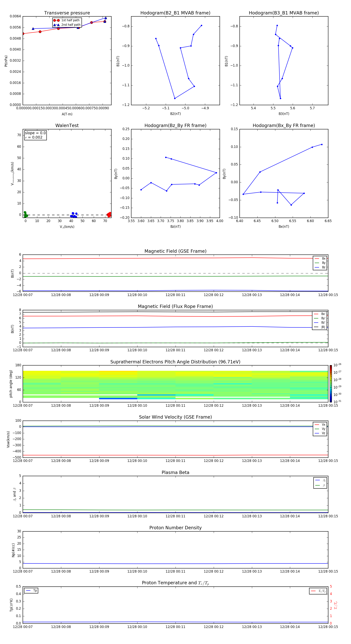Select "Bx'" in the flux rope frame legend
351x644 pixels.
[x=320, y=314]
